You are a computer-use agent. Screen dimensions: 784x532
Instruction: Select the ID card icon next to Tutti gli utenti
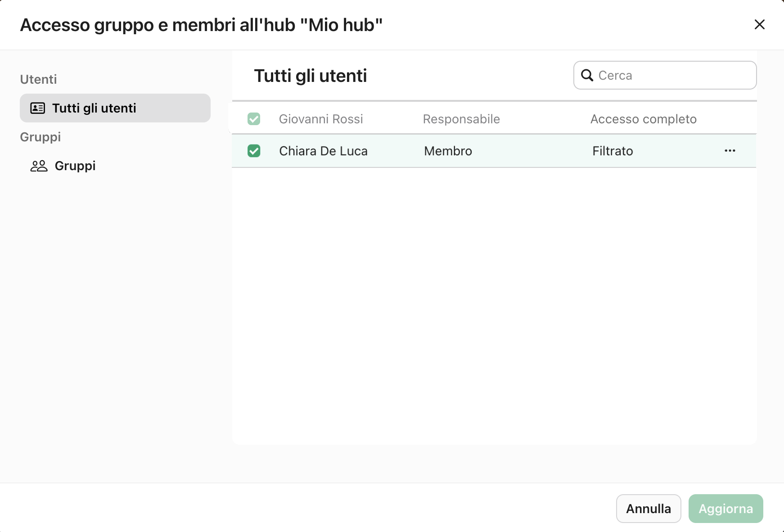(x=38, y=108)
